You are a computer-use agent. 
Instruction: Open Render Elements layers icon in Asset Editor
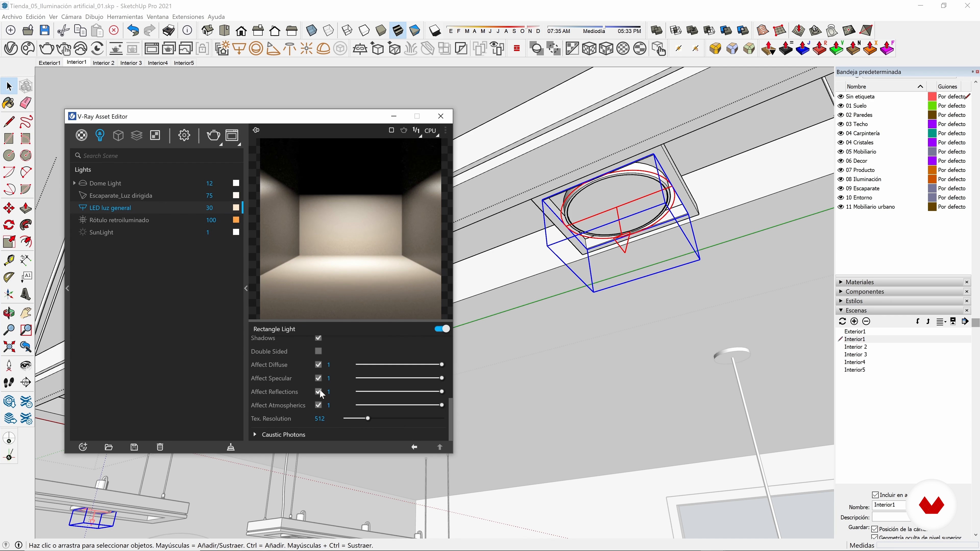tap(137, 135)
